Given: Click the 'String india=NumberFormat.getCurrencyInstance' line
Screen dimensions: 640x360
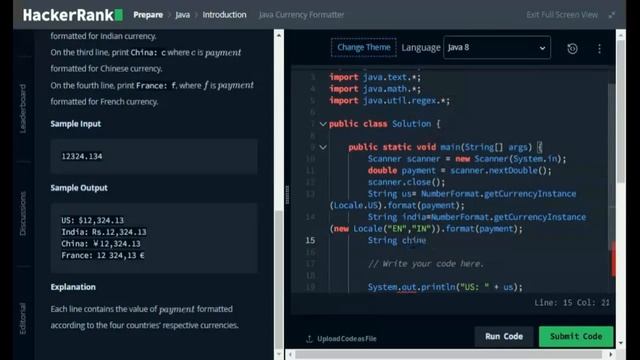Looking at the screenshot, I should pos(477,217).
